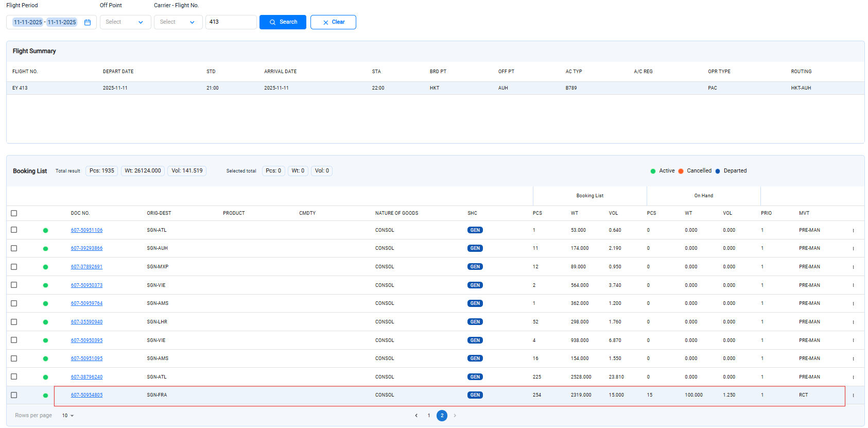Image resolution: width=868 pixels, height=428 pixels.
Task: Select page 2 in pagination
Action: coord(442,416)
